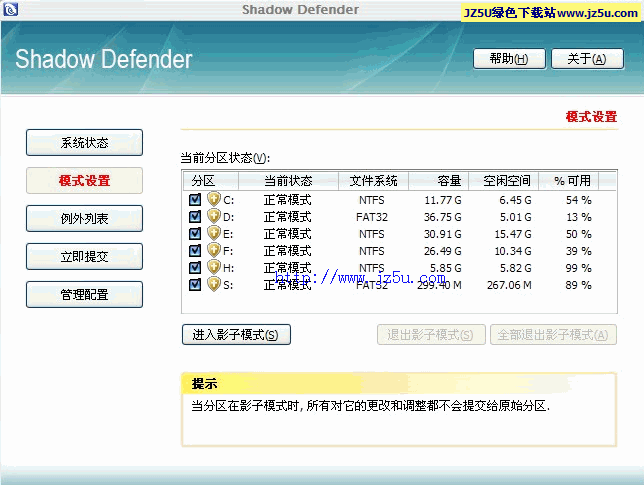Viewport: 644px width, 485px height.
Task: Select capacity cell 26.49 G
Action: coord(443,251)
